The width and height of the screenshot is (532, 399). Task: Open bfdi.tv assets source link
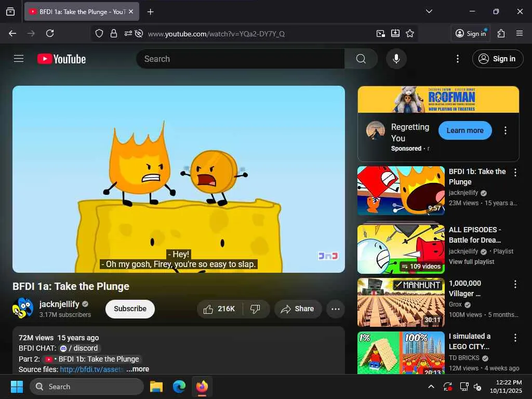coord(91,369)
